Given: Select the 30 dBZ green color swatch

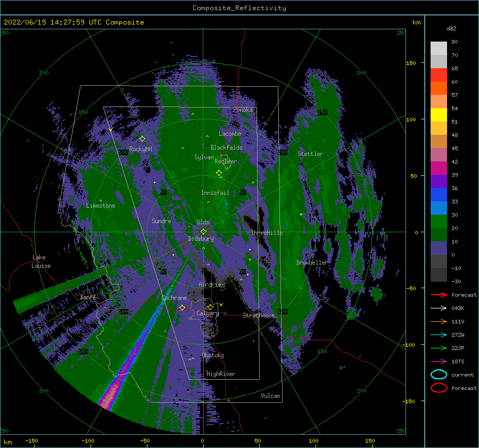Looking at the screenshot, I should point(439,221).
